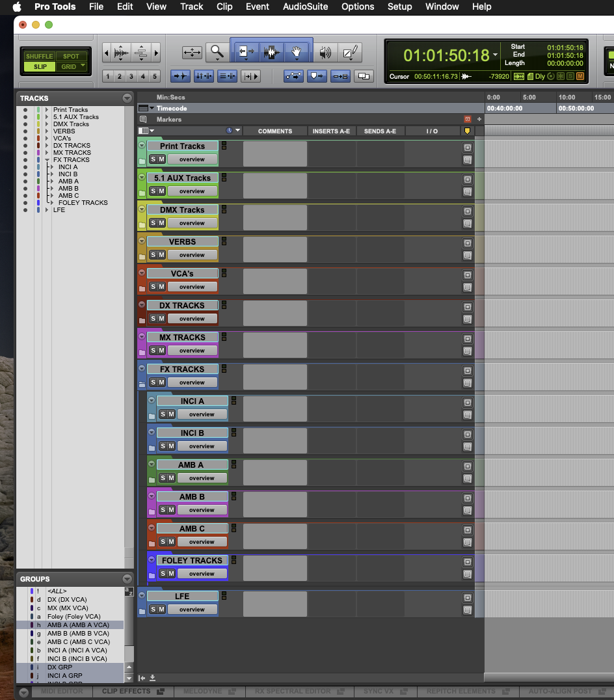The height and width of the screenshot is (700, 614).
Task: Add marker with plus icon
Action: coord(479,119)
